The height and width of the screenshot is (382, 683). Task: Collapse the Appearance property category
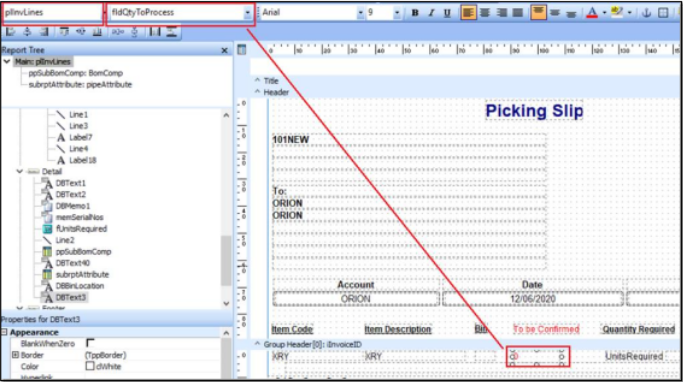(4, 332)
